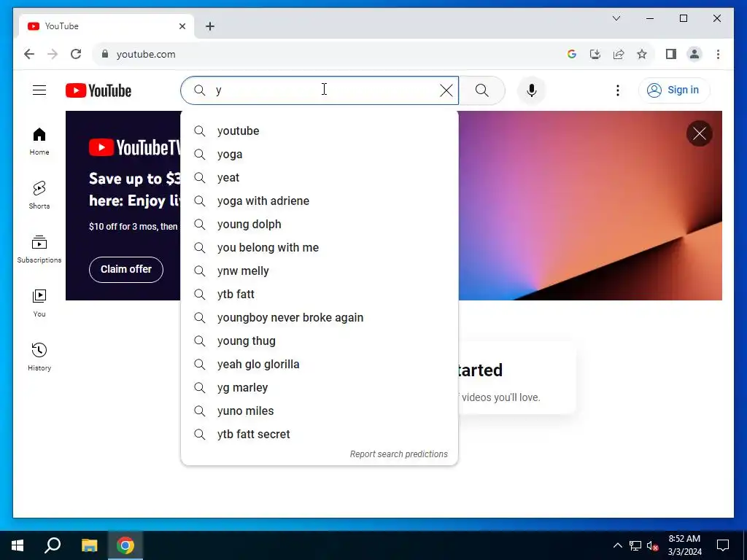Image resolution: width=747 pixels, height=560 pixels.
Task: Click the Google icon in the address bar
Action: (572, 54)
